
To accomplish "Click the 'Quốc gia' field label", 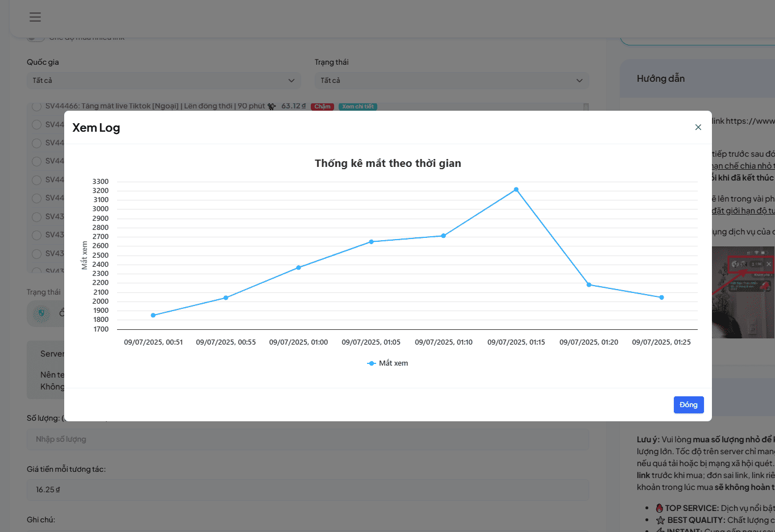I will click(43, 62).
